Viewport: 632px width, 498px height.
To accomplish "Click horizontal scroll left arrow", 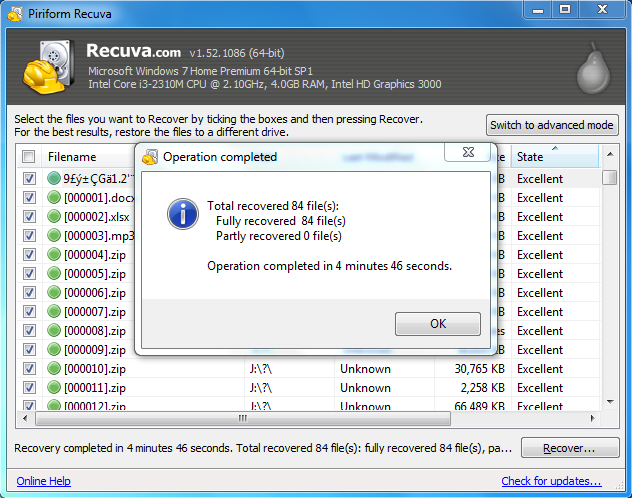I will [25, 418].
